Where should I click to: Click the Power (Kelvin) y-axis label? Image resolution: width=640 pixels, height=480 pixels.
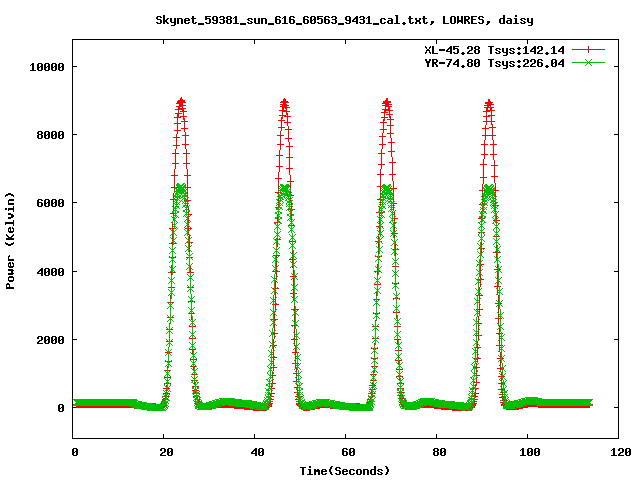[x=10, y=241]
